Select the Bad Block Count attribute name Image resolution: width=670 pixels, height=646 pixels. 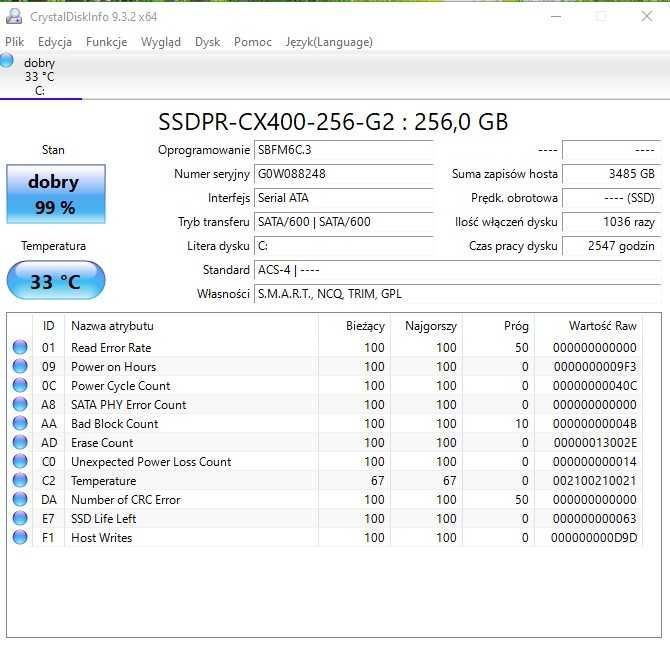coord(115,423)
